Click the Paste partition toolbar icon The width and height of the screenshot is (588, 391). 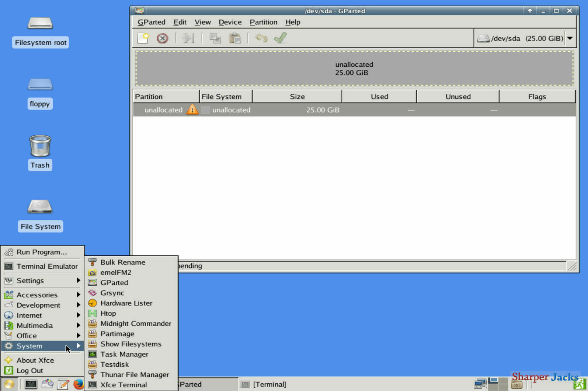[x=235, y=38]
